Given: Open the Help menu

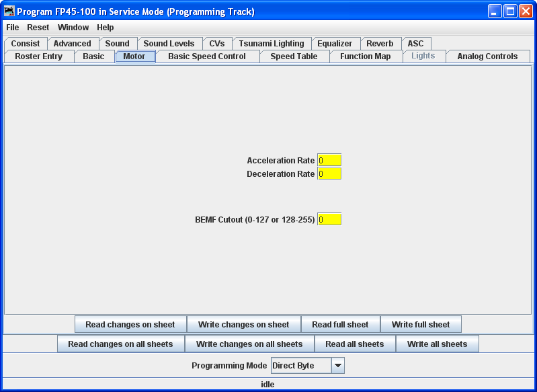Looking at the screenshot, I should point(106,28).
